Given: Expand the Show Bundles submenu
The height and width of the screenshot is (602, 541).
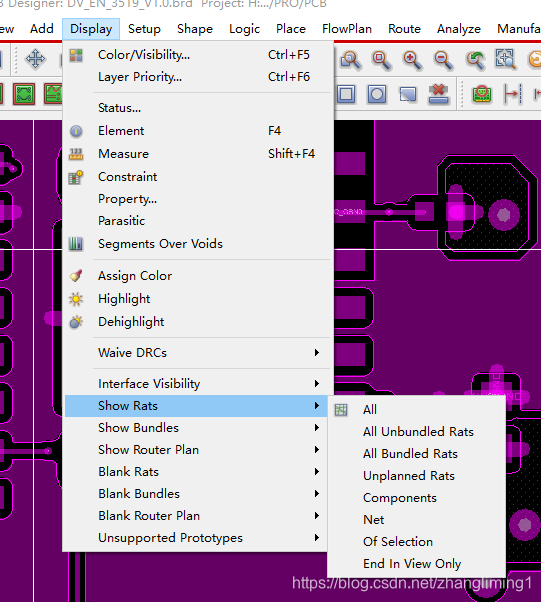Looking at the screenshot, I should 196,428.
